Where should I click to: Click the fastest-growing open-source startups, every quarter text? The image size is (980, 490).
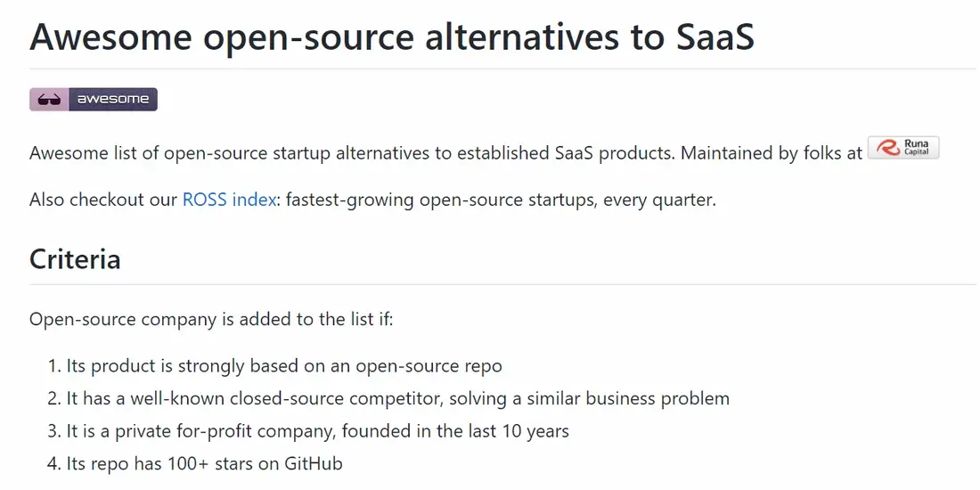point(501,200)
